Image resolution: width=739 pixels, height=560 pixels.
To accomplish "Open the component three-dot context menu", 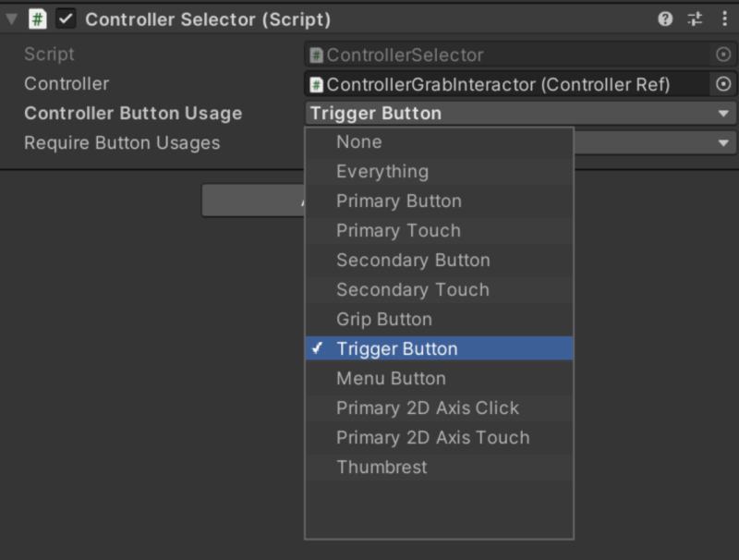I will click(x=724, y=18).
